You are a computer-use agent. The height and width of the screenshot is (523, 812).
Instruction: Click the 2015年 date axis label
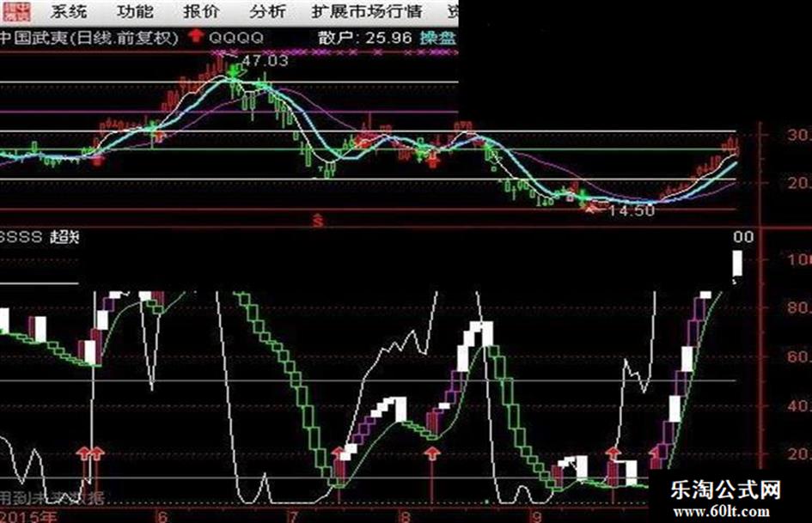click(28, 516)
